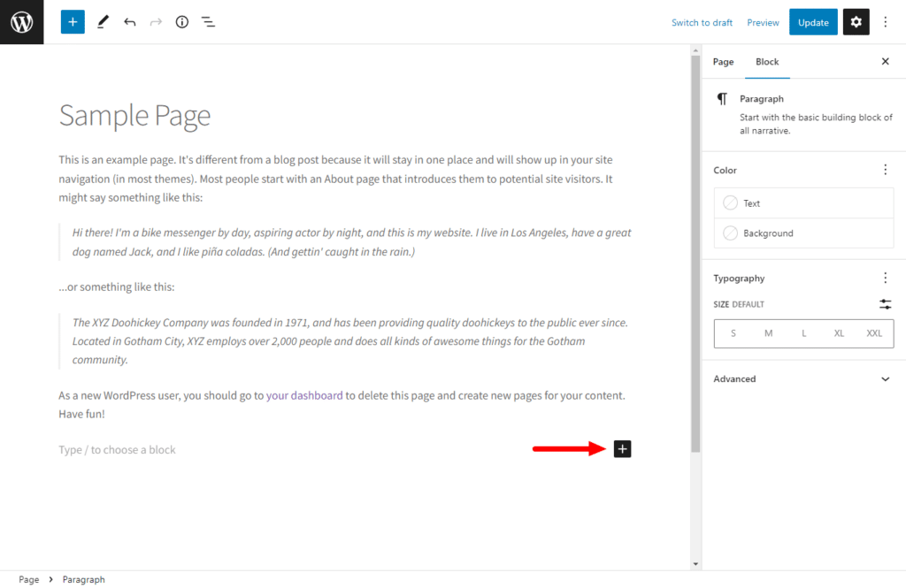Open the Details (information) icon

[181, 21]
